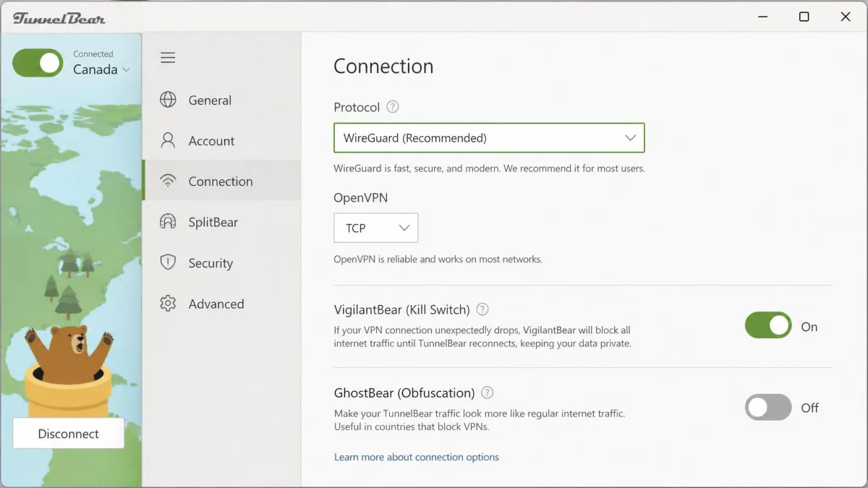Click the tunnel icon next to SplitBear
868x488 pixels.
pyautogui.click(x=168, y=222)
